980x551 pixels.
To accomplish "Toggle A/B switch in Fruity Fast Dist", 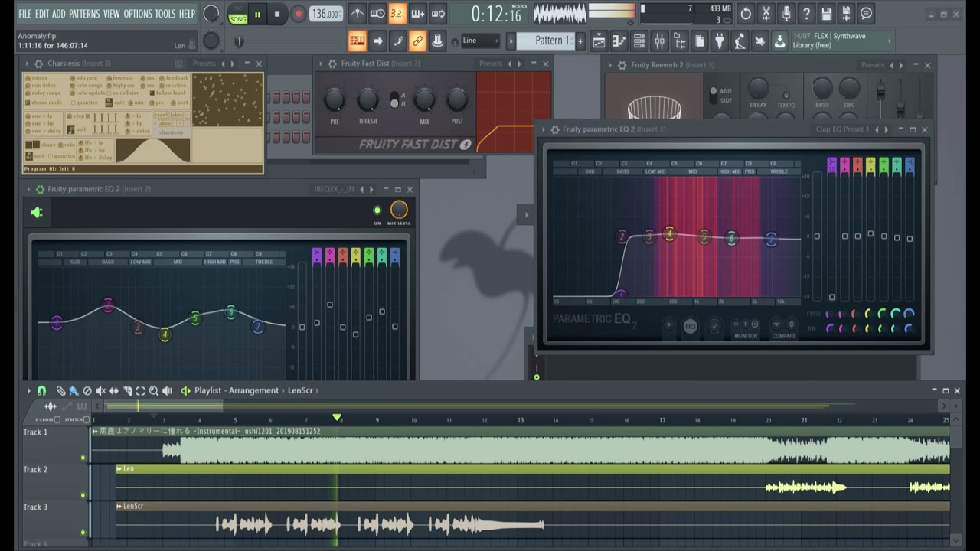I will (395, 99).
